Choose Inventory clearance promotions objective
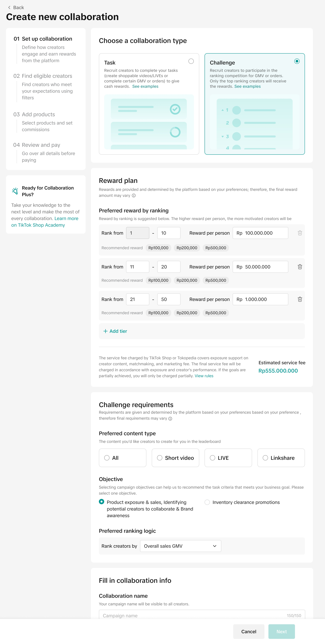 (x=207, y=502)
